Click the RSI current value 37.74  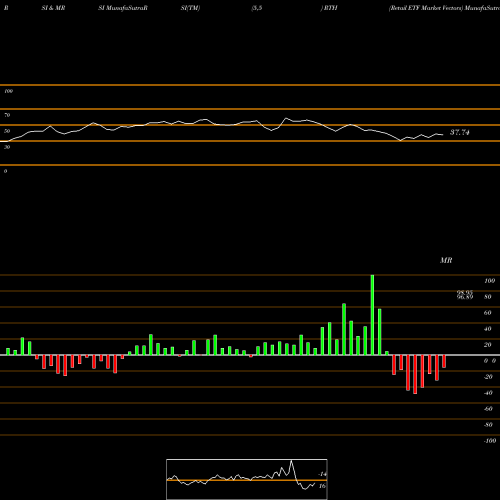460,132
